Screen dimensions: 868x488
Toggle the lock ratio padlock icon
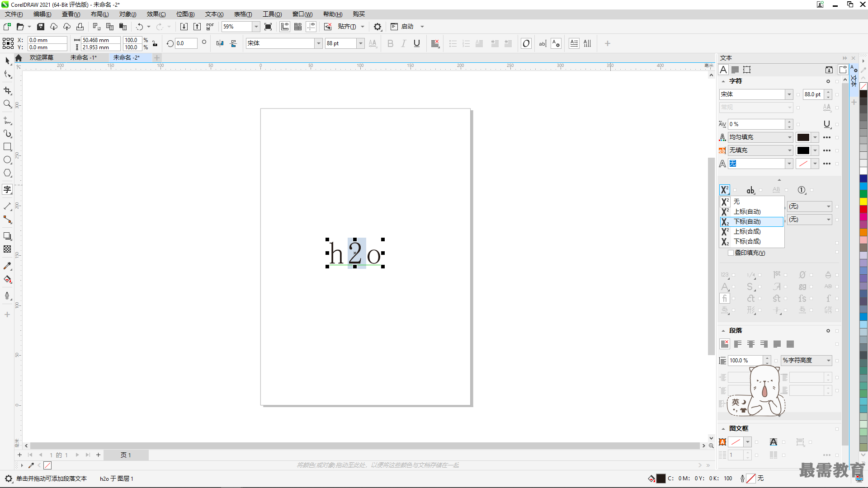155,44
